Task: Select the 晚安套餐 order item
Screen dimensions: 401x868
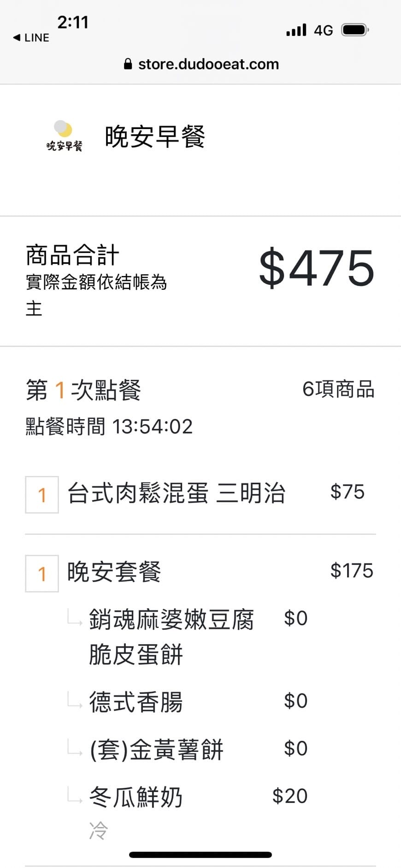Action: (x=114, y=572)
